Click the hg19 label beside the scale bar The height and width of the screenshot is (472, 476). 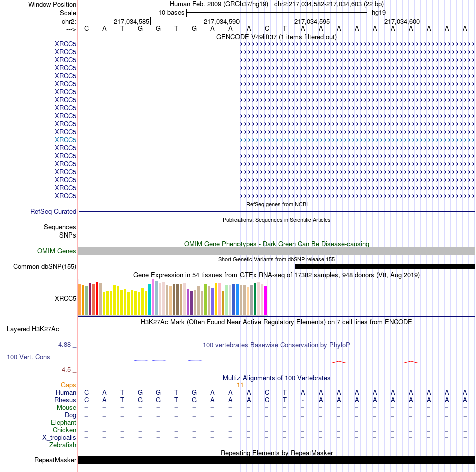379,13
